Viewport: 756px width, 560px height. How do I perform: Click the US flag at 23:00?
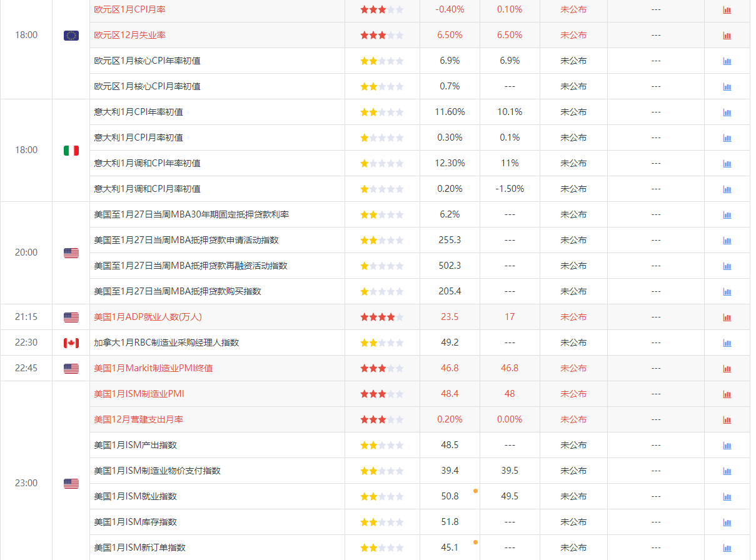tap(71, 484)
